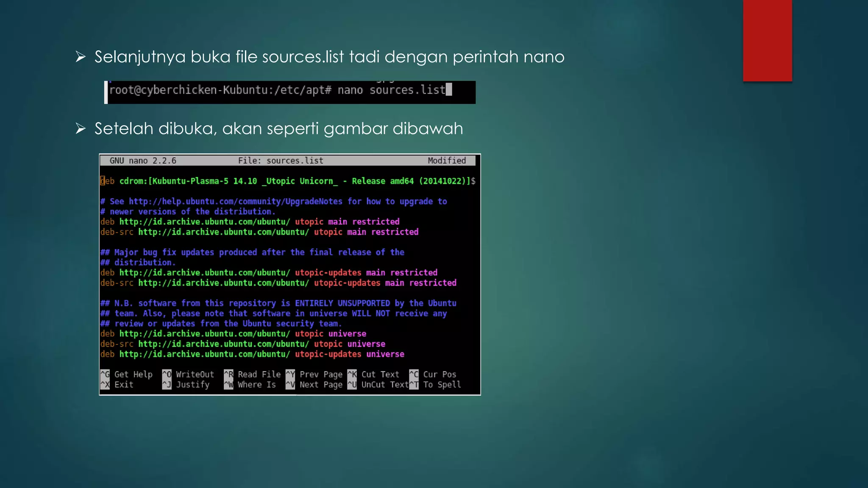Click the 'GNU nano 2.2.6' title text

143,161
